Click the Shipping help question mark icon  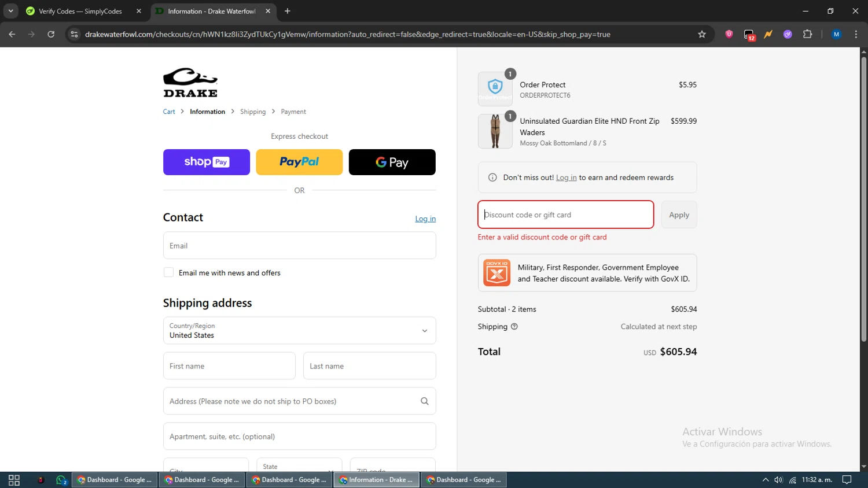pos(514,327)
